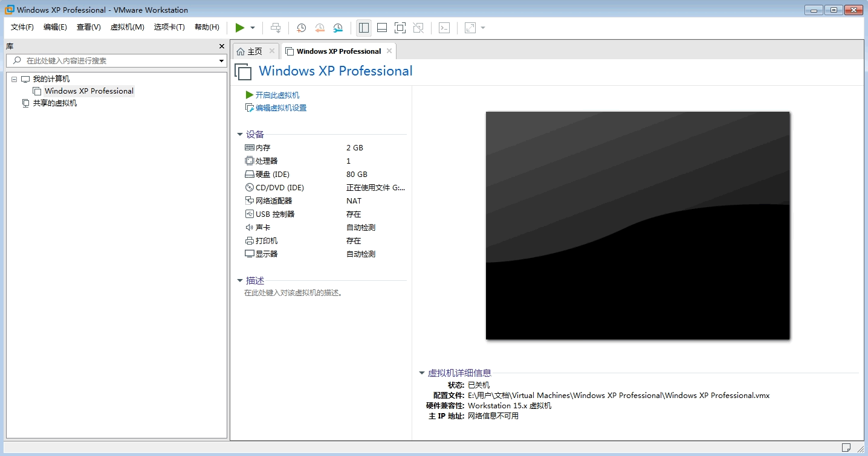Screen dimensions: 868x456
Task: Click the console view toolbar icon
Action: pyautogui.click(x=444, y=28)
